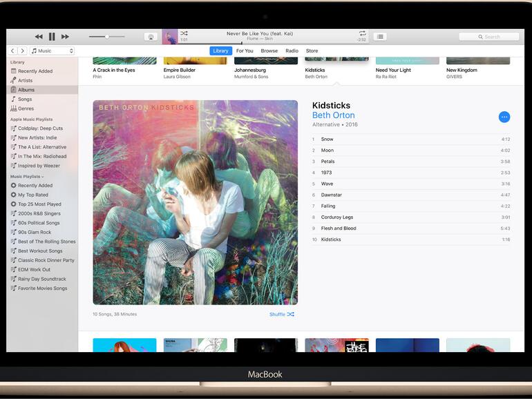The image size is (532, 399).
Task: Switch to the Browse tab
Action: pyautogui.click(x=269, y=51)
